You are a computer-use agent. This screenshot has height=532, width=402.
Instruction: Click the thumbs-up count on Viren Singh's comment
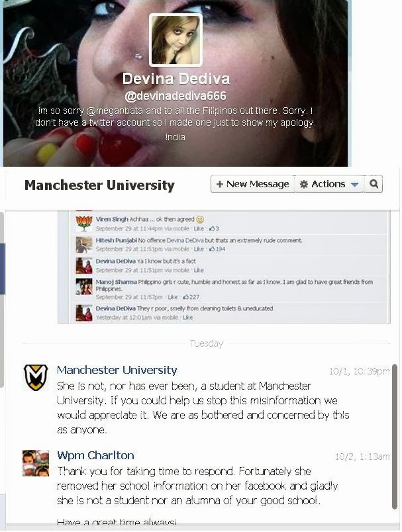(214, 228)
